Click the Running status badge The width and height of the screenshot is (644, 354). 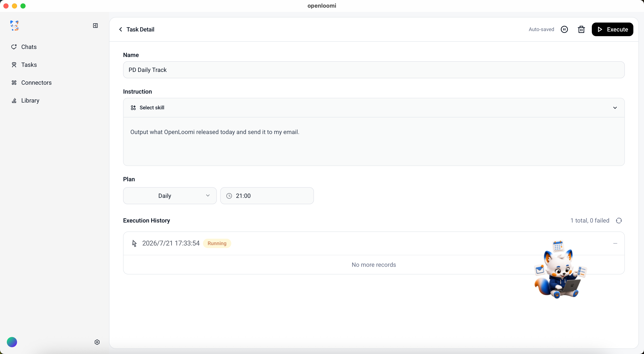pyautogui.click(x=217, y=243)
